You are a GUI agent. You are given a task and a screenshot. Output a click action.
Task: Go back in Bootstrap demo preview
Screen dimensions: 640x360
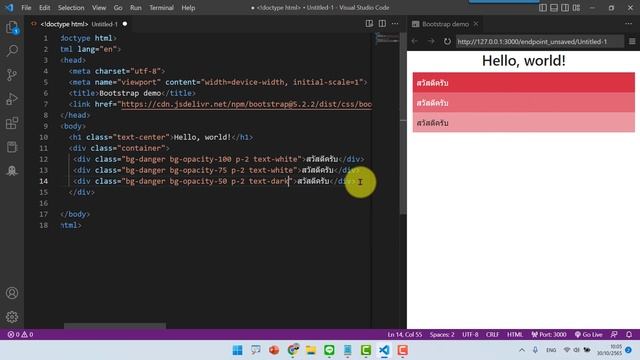[415, 41]
